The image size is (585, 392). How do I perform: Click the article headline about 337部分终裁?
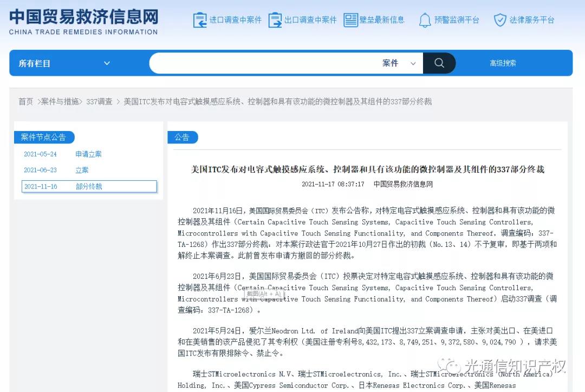(367, 169)
